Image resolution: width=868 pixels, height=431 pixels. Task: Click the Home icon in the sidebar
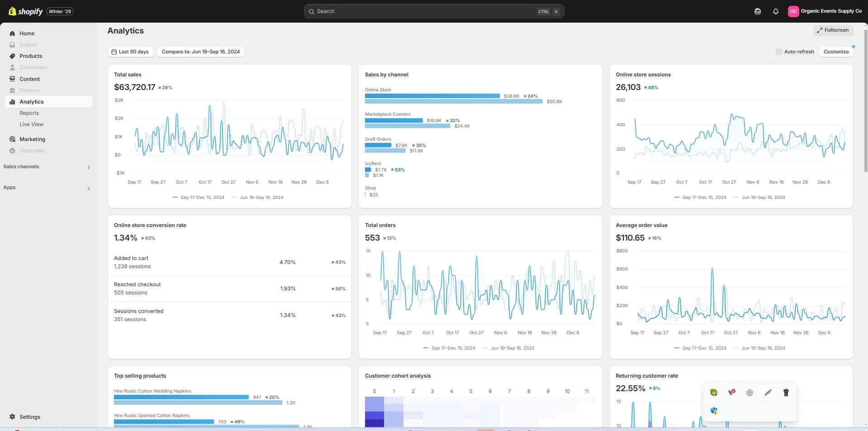click(x=12, y=33)
